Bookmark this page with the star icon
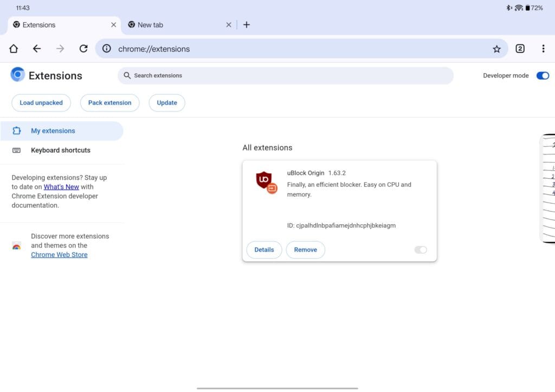 pyautogui.click(x=496, y=49)
